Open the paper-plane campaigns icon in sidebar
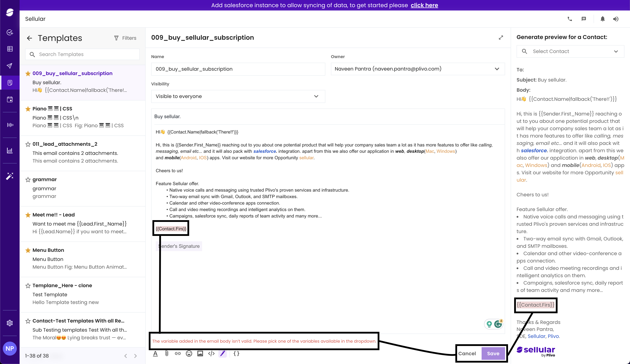 tap(10, 66)
